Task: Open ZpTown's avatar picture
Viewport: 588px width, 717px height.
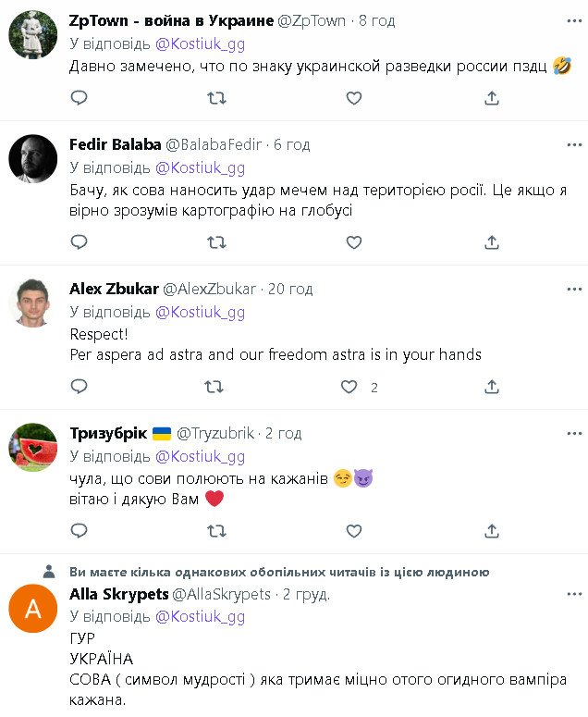Action: coord(33,33)
